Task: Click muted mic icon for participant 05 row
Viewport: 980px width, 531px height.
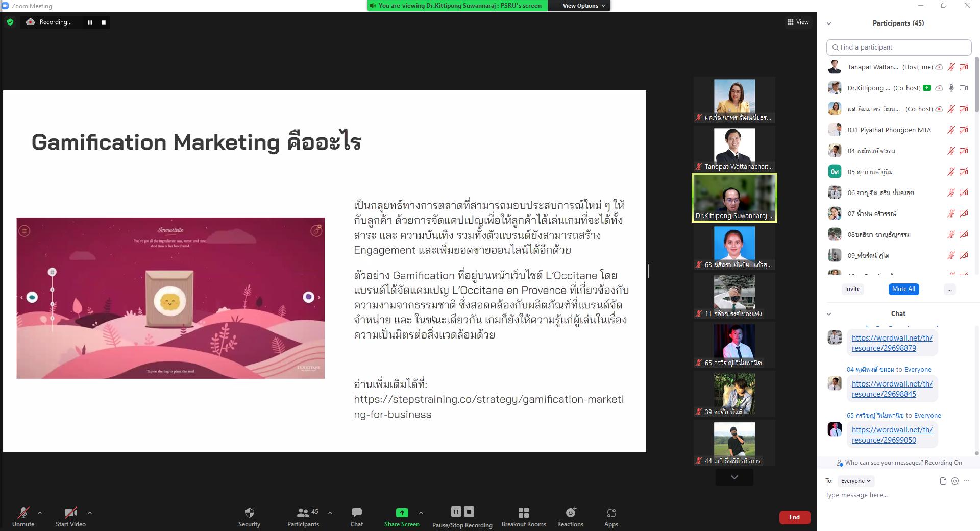Action: click(951, 172)
